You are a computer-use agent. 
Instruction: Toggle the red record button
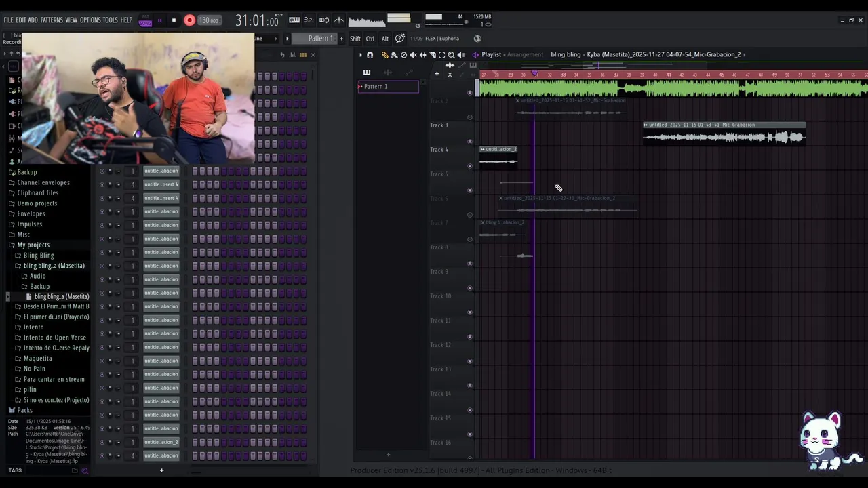pyautogui.click(x=189, y=20)
